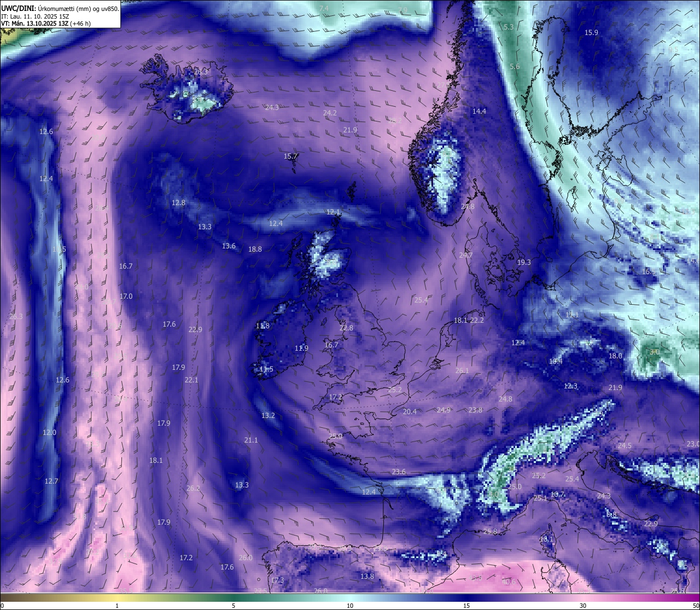Click the 11.9 value label over Ireland
This screenshot has height=610, width=700.
tap(301, 348)
